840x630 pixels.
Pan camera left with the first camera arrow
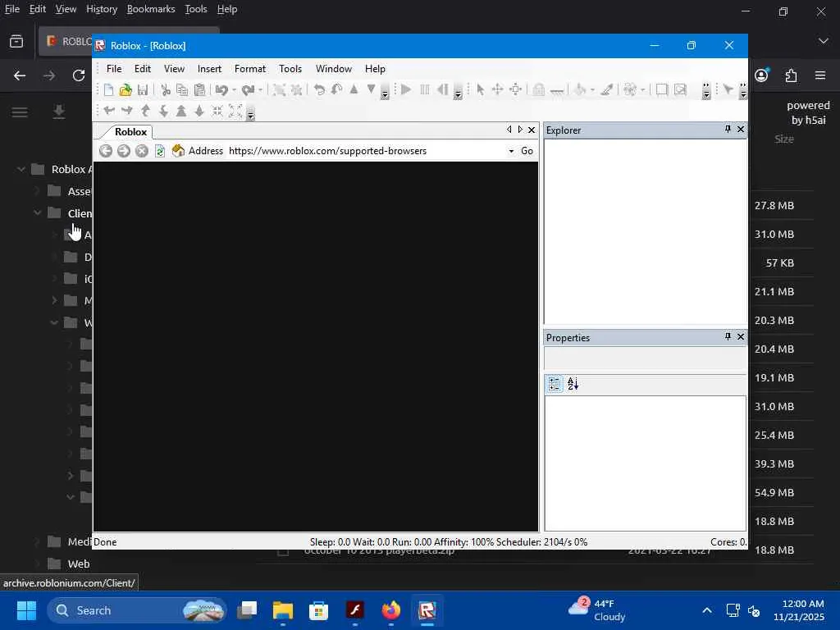(109, 111)
